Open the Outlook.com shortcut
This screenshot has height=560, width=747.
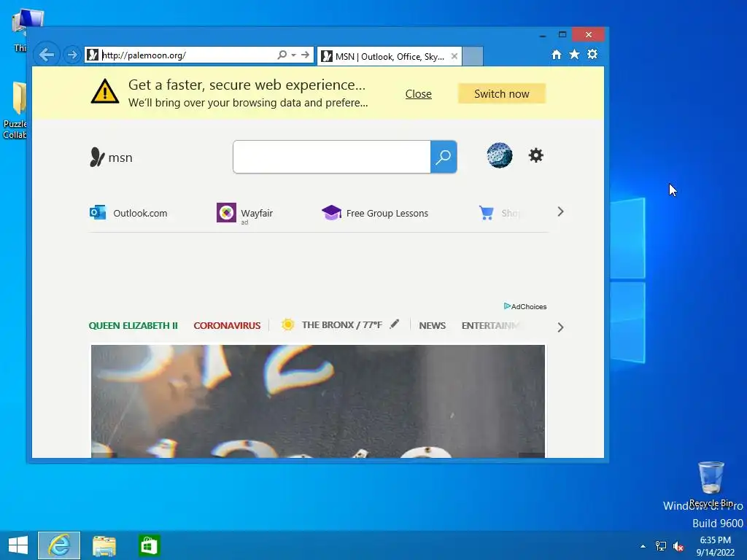coord(128,213)
